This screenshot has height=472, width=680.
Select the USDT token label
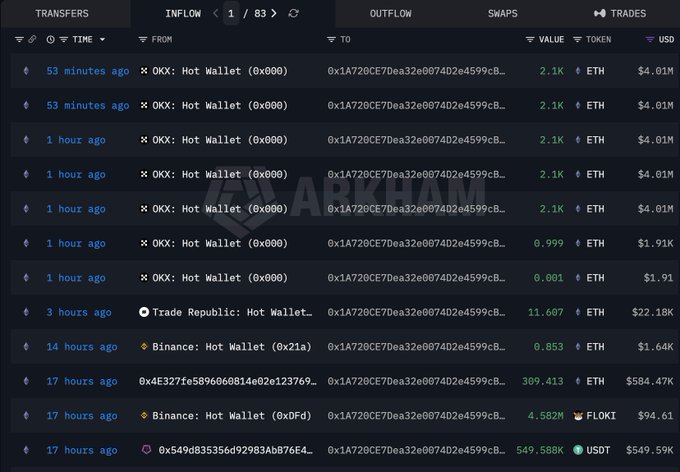(598, 450)
